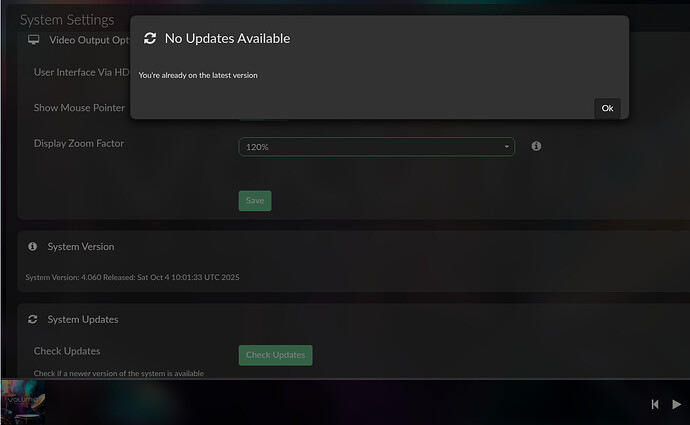Skip to the previous track
690x425 pixels.
(655, 404)
